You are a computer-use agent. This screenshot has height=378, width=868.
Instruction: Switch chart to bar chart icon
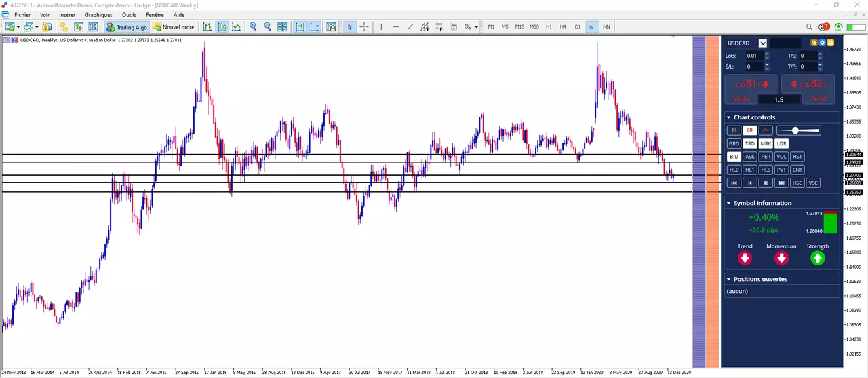208,27
